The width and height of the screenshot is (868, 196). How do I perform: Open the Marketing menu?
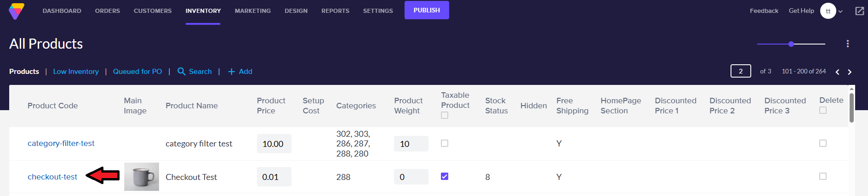252,11
